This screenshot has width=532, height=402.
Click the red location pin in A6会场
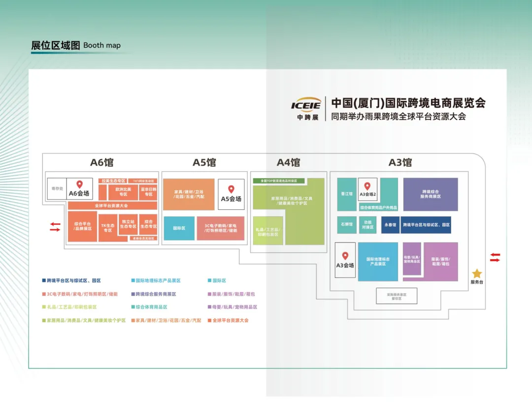click(x=79, y=184)
